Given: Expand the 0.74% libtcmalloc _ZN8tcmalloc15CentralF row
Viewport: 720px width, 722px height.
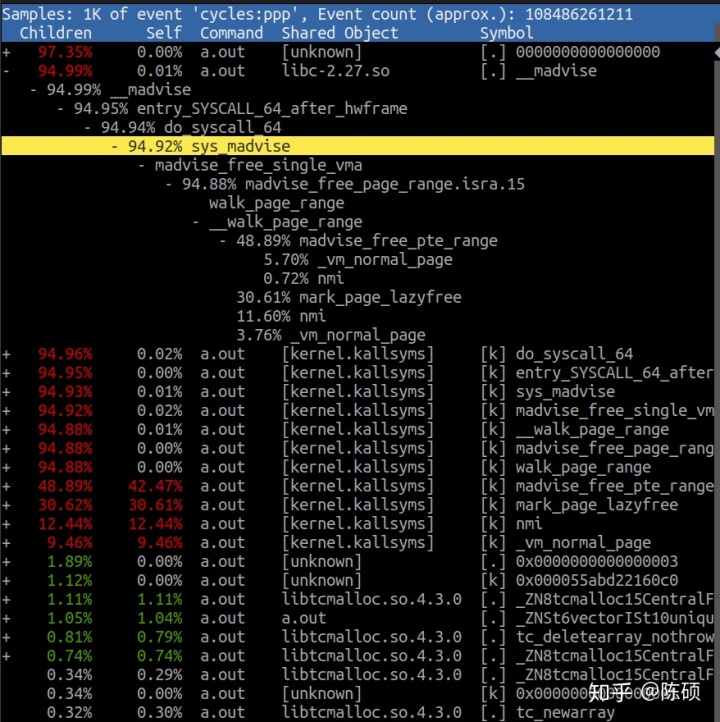Looking at the screenshot, I should (x=6, y=656).
